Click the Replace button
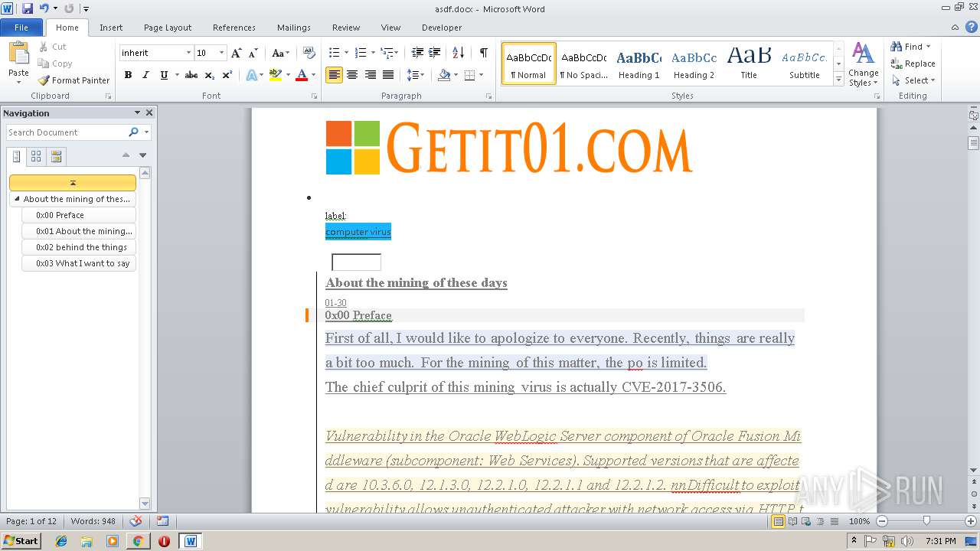 point(913,64)
